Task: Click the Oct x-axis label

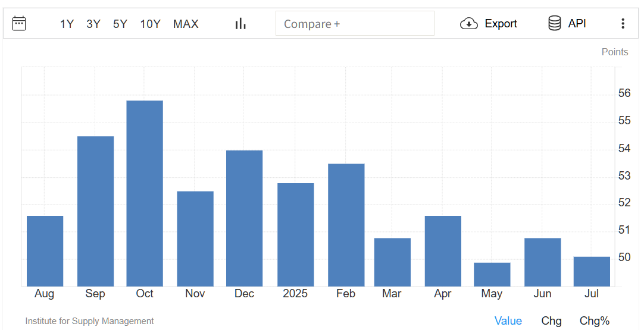Action: (x=145, y=294)
